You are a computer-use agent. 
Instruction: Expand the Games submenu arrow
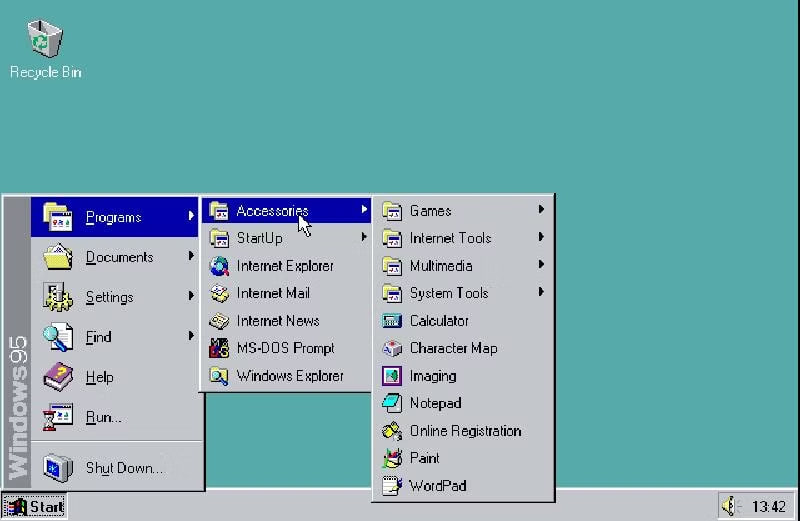point(541,209)
